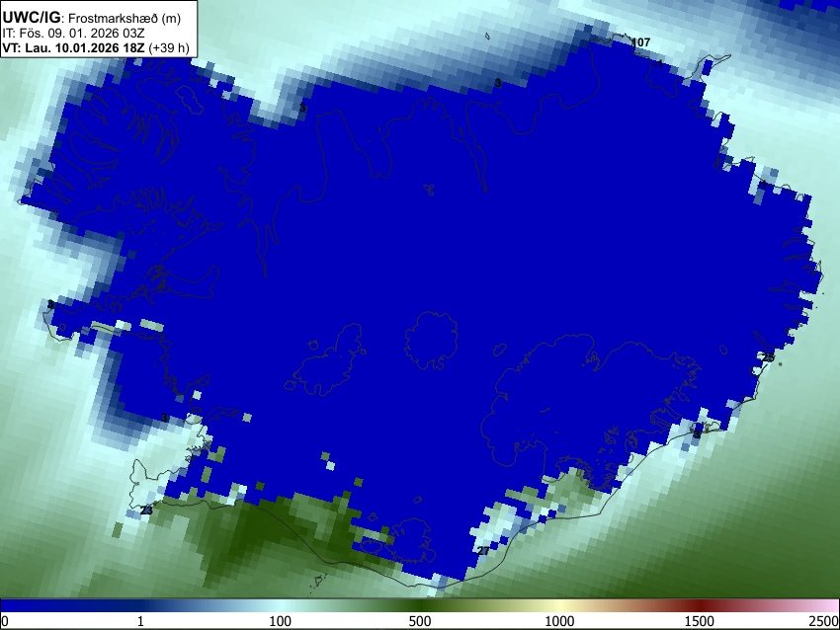Click the valid time "VT: Lau. 10.01.2026 18Z"
840x630 pixels.
point(74,47)
